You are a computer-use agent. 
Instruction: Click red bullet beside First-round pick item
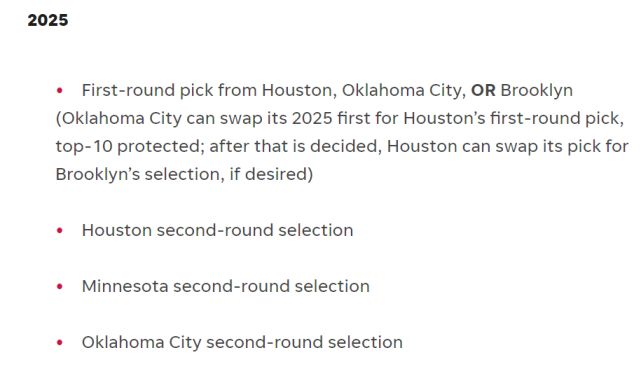click(60, 90)
